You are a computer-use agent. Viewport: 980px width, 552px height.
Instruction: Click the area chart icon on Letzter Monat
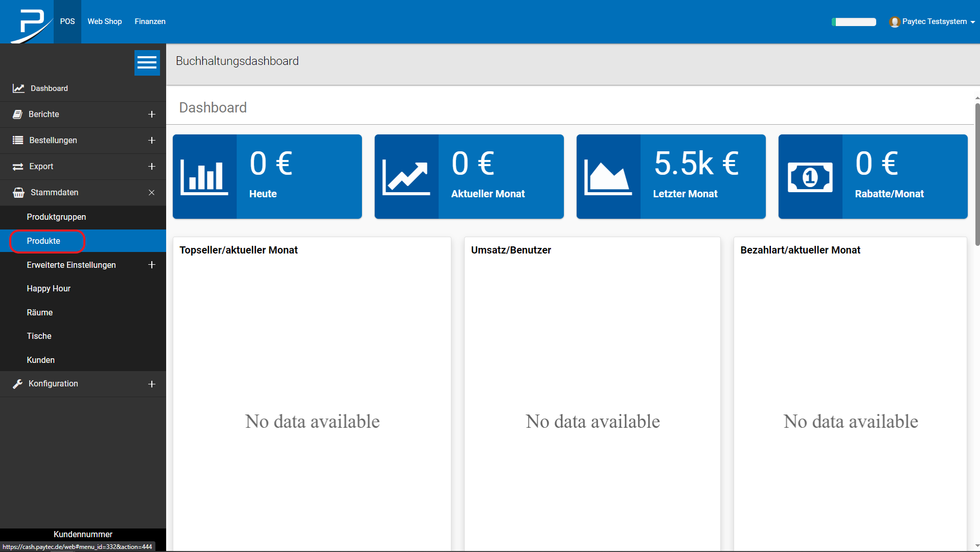[608, 177]
